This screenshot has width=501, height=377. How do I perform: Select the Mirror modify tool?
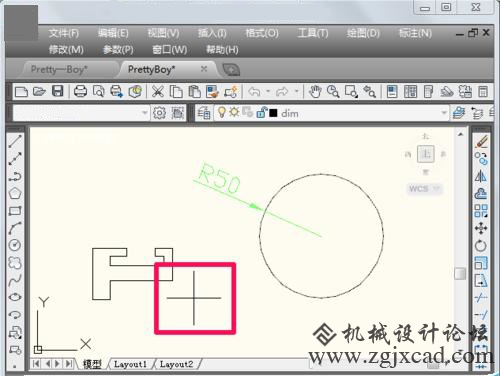pyautogui.click(x=481, y=176)
